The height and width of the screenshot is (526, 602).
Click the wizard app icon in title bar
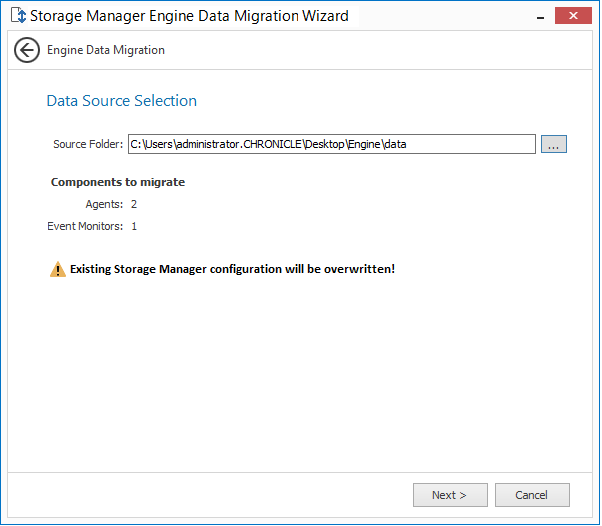coord(16,16)
